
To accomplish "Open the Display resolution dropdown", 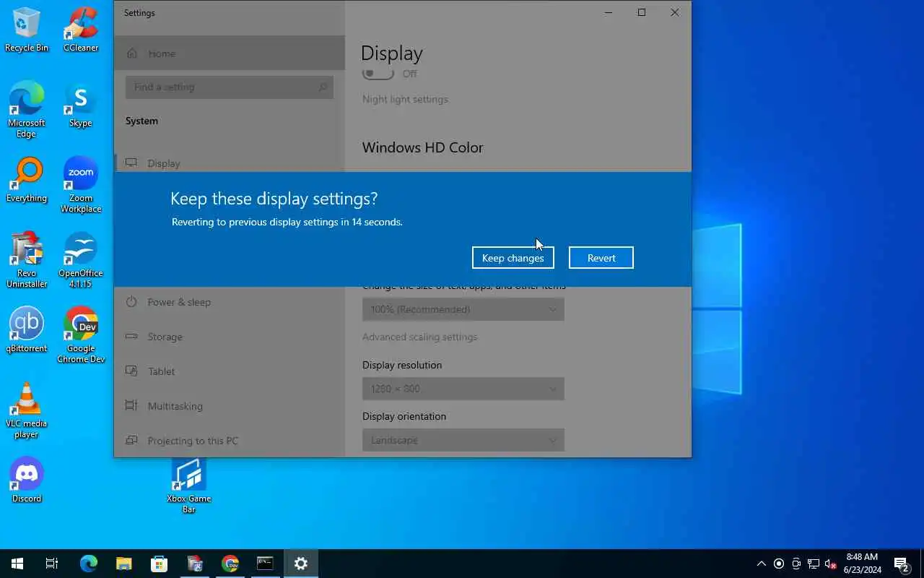I will pos(463,389).
